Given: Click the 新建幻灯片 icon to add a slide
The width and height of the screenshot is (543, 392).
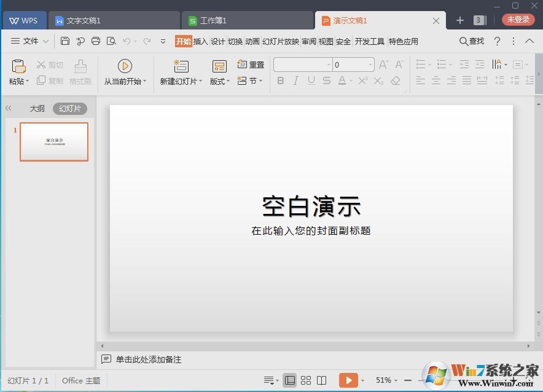Looking at the screenshot, I should pos(180,66).
